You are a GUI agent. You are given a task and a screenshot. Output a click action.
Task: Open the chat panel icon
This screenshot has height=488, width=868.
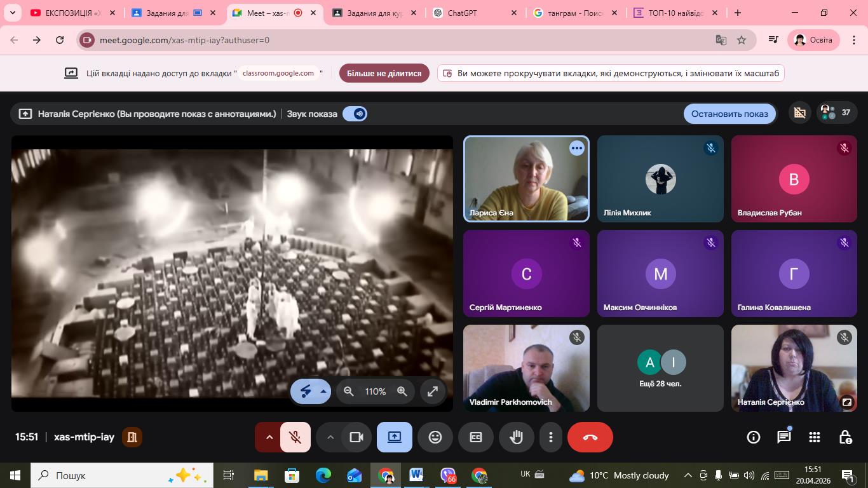click(x=784, y=437)
